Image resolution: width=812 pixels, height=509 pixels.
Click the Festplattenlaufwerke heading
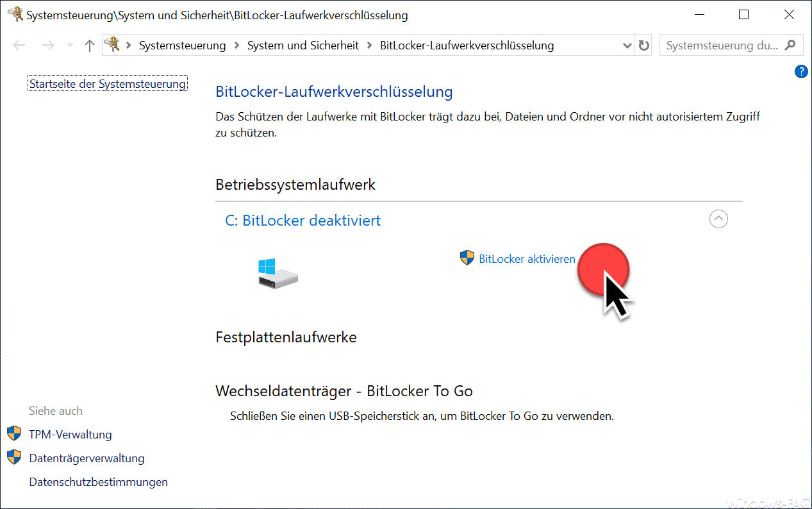coord(286,337)
